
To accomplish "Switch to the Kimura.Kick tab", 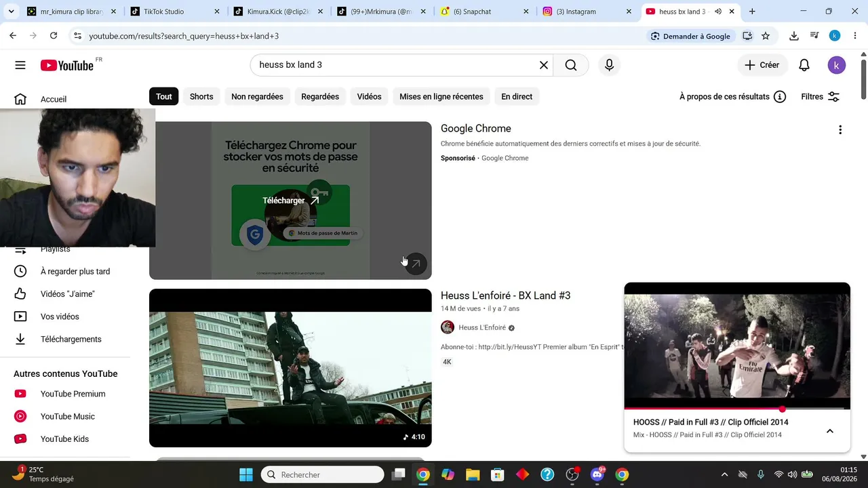I will pos(279,12).
